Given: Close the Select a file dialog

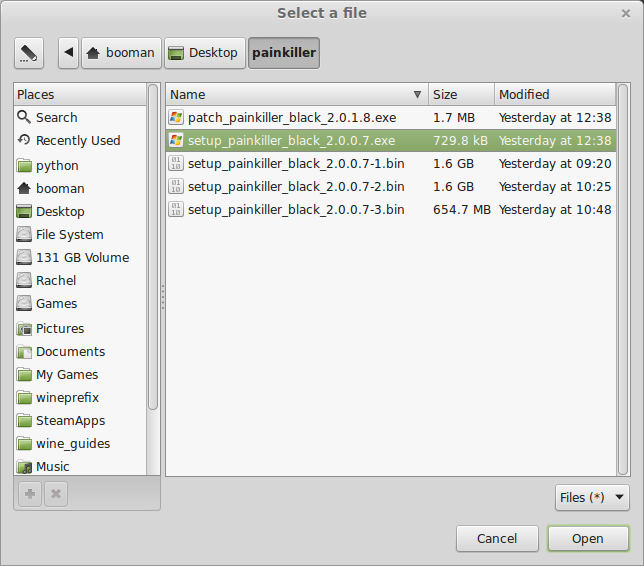Looking at the screenshot, I should pyautogui.click(x=626, y=14).
